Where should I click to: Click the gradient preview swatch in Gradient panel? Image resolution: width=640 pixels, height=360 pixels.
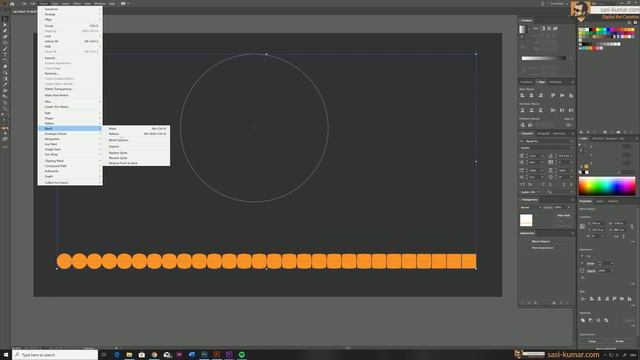pyautogui.click(x=523, y=29)
